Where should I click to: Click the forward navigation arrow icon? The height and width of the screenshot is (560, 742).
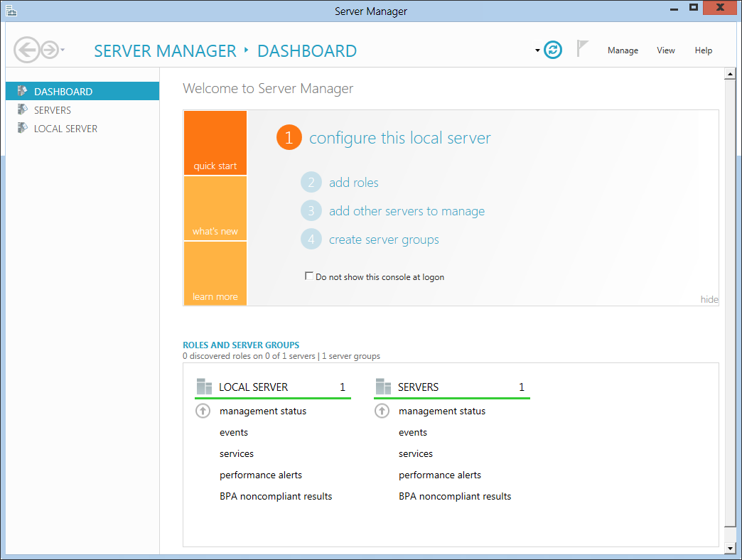click(49, 50)
